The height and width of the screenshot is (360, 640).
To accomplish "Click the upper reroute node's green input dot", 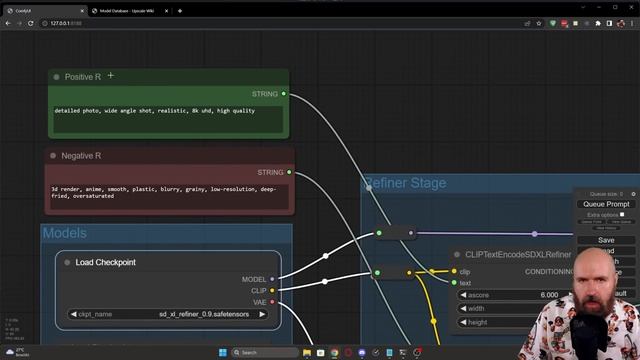I will pos(379,233).
